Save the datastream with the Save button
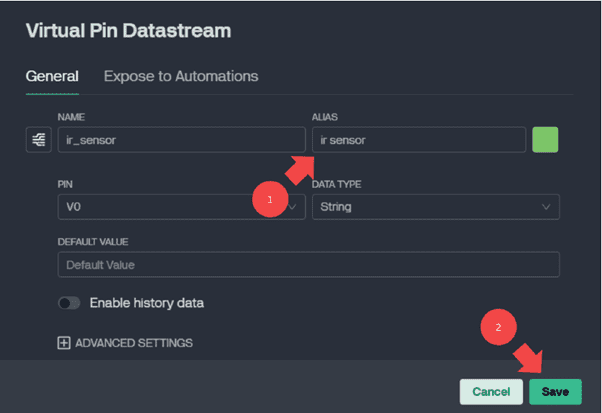The width and height of the screenshot is (602, 413). pos(555,391)
